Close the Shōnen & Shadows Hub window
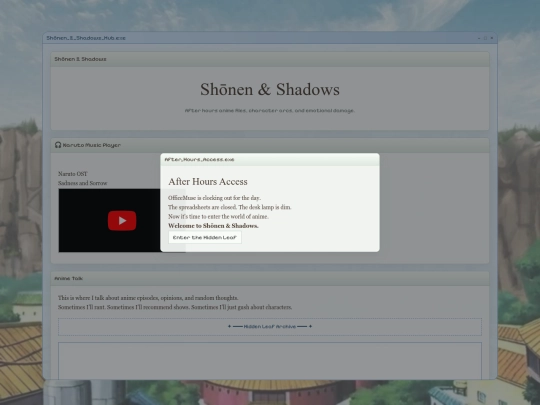540x405 pixels. pos(491,38)
